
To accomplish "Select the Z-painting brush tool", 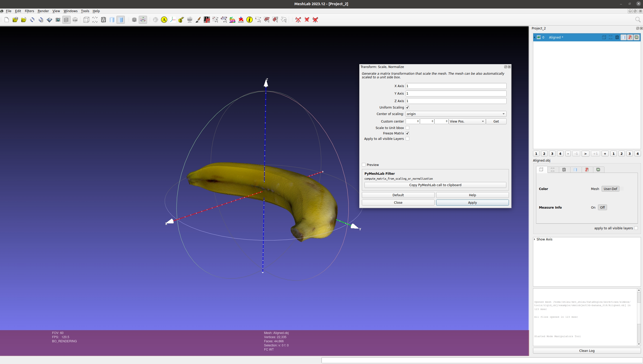I will point(198,20).
